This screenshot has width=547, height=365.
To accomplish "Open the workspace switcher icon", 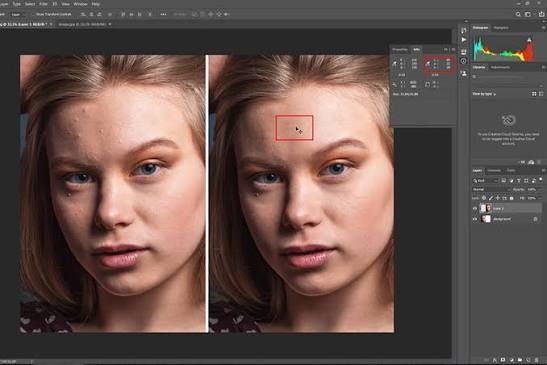I will pyautogui.click(x=528, y=14).
